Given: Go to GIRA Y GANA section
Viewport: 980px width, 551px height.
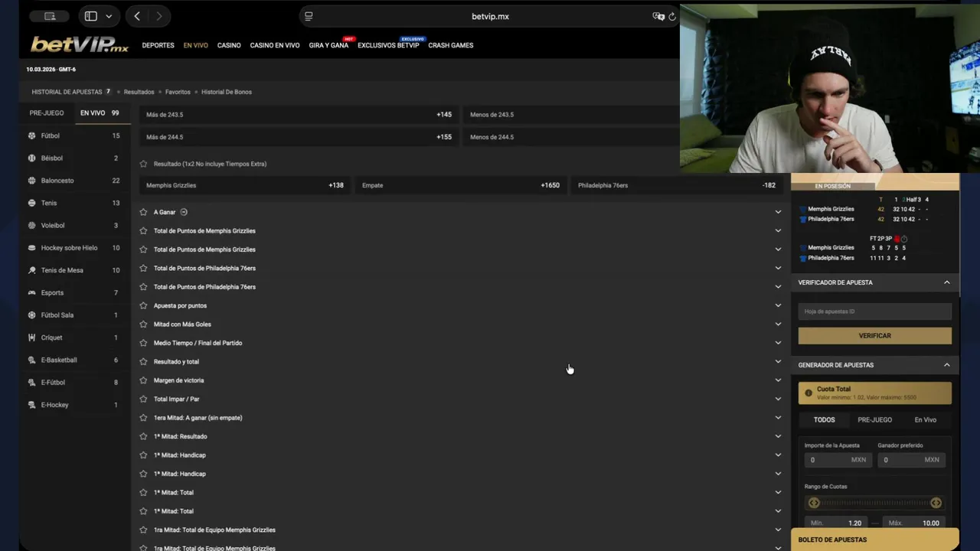Looking at the screenshot, I should (x=328, y=45).
